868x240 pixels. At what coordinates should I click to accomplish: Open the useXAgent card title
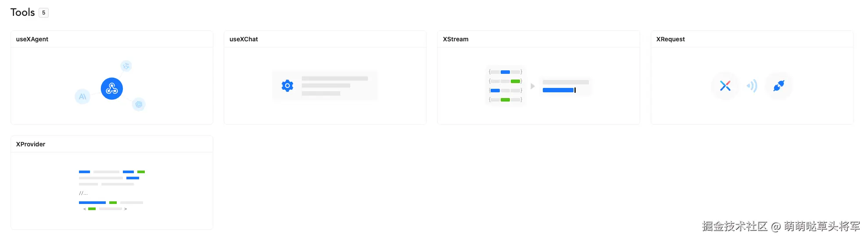click(x=32, y=39)
